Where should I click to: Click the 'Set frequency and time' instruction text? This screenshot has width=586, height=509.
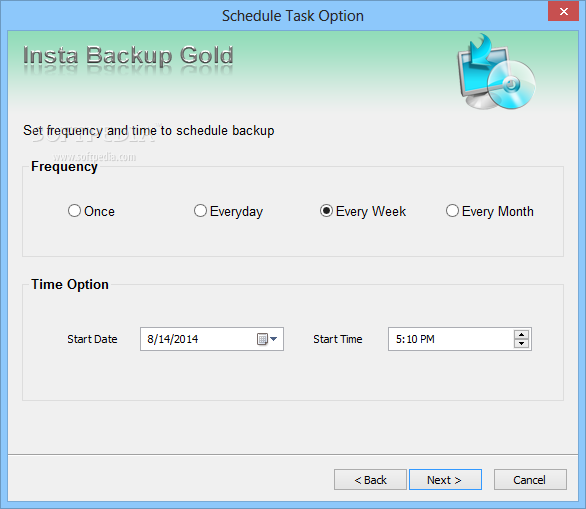pyautogui.click(x=149, y=131)
